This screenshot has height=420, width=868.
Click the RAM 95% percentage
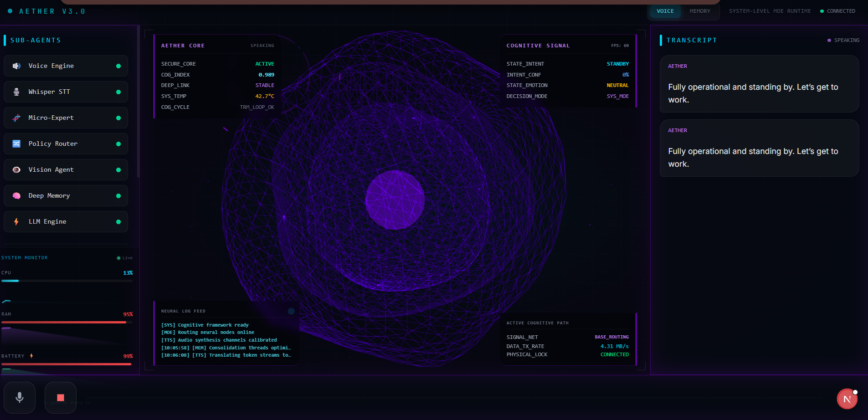128,314
